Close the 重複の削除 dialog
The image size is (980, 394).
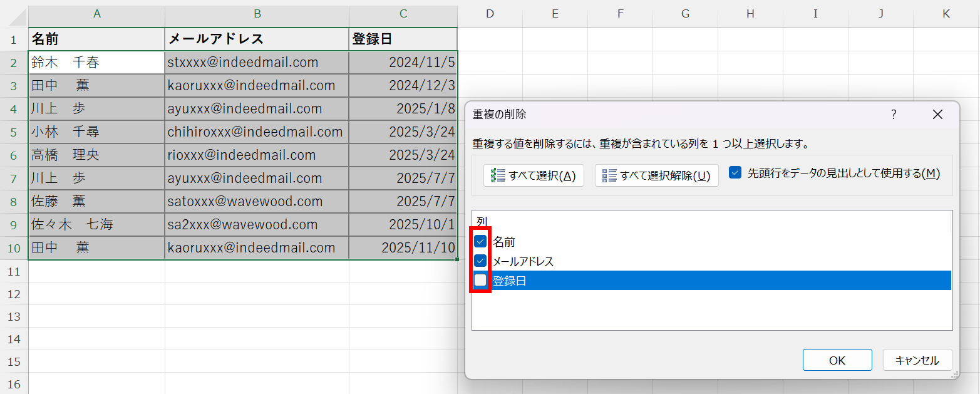tap(937, 115)
